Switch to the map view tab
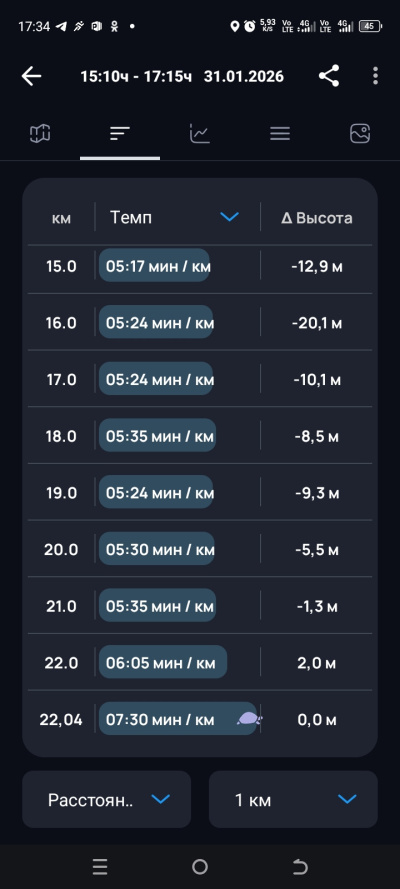The image size is (400, 889). [x=40, y=134]
